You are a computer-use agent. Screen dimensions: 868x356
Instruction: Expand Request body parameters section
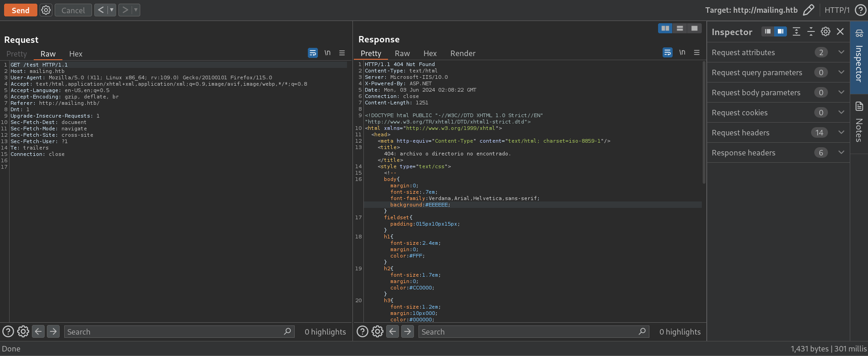pos(778,93)
